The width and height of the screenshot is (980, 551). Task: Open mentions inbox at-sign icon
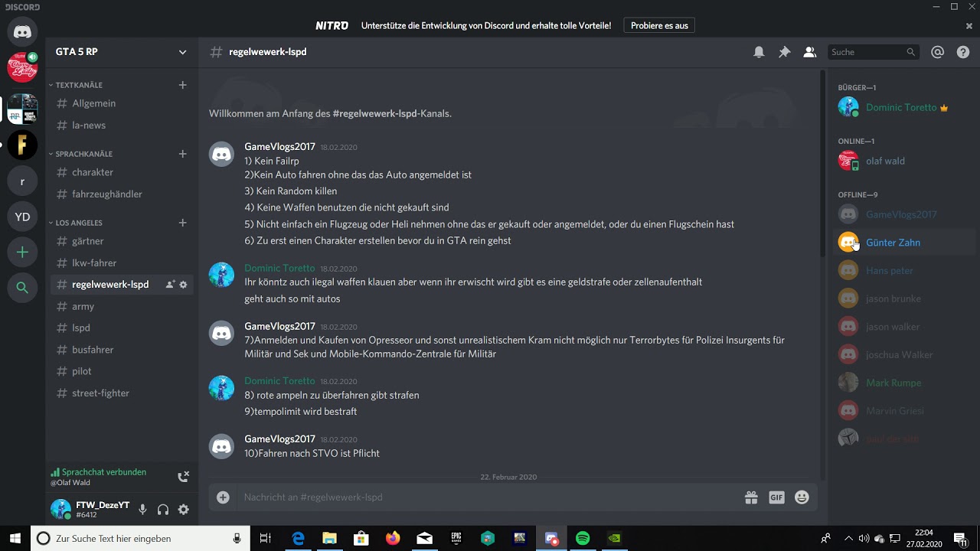937,52
